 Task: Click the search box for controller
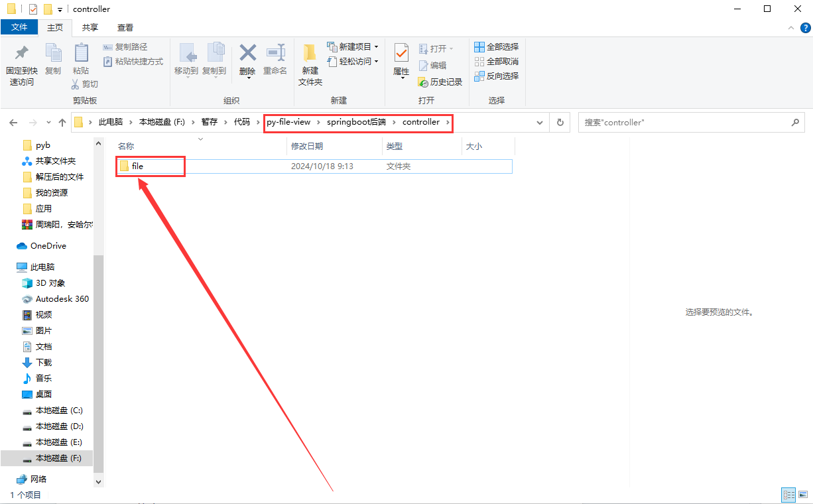click(691, 123)
